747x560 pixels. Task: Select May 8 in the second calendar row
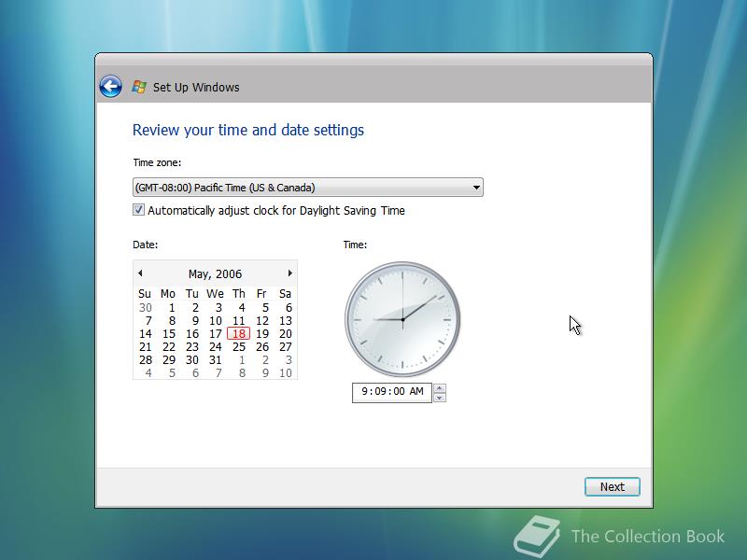tap(172, 320)
